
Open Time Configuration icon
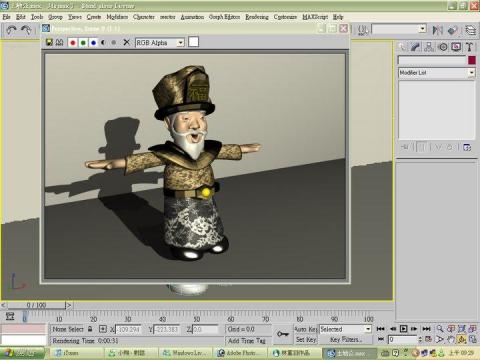[428, 339]
